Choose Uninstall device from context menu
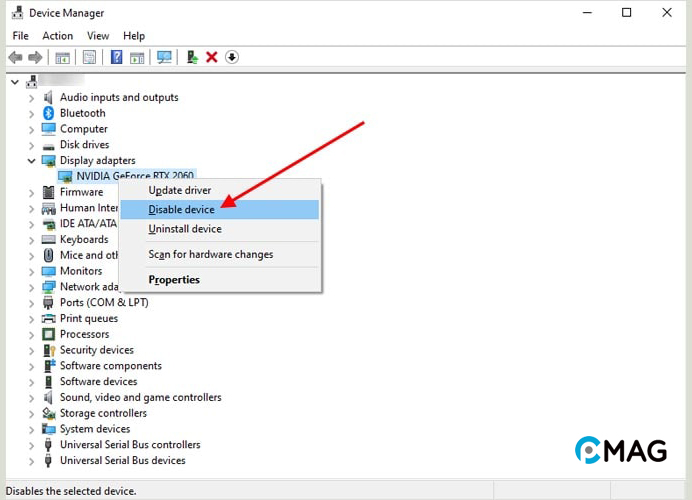The height and width of the screenshot is (500, 692). coord(184,229)
